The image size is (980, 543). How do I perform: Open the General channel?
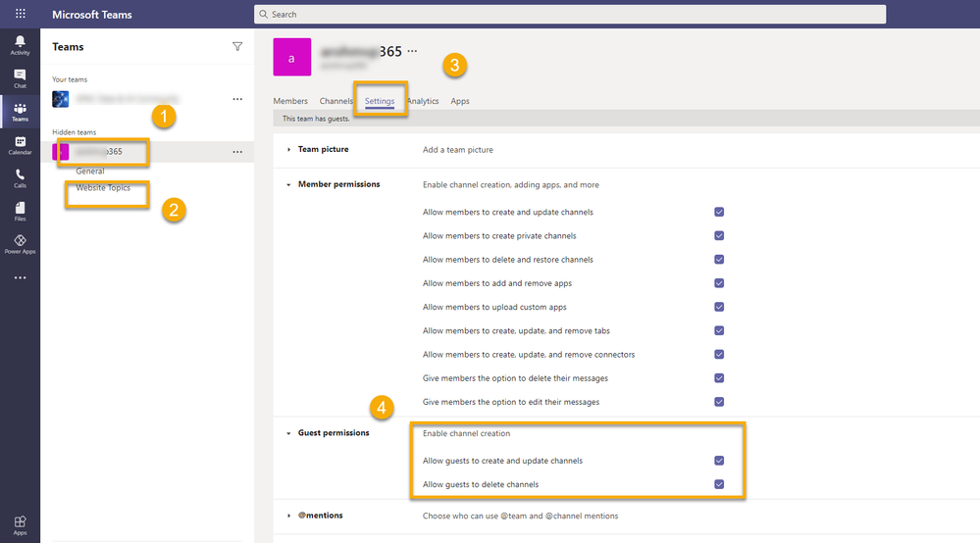pos(90,171)
